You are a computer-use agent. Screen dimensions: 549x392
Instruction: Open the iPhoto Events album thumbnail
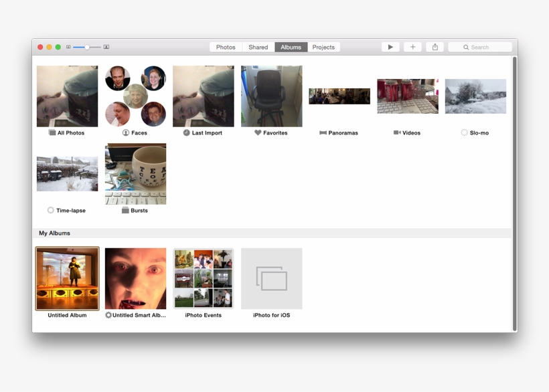coord(203,278)
